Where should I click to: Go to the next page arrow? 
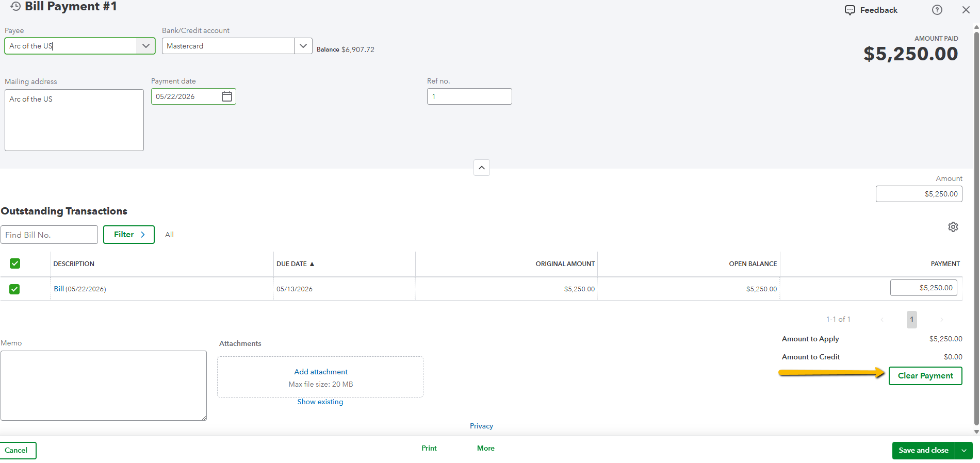tap(942, 320)
